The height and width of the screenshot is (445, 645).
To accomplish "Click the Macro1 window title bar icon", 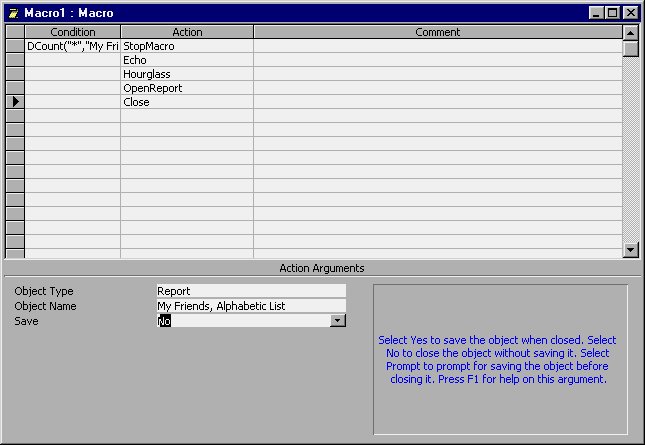I will point(13,13).
